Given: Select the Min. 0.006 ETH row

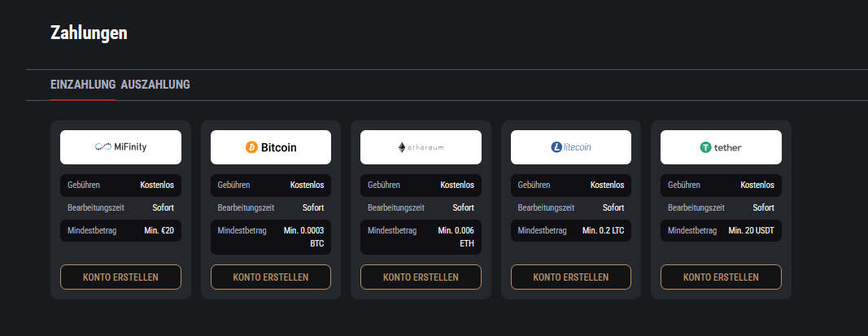Looking at the screenshot, I should 421,237.
